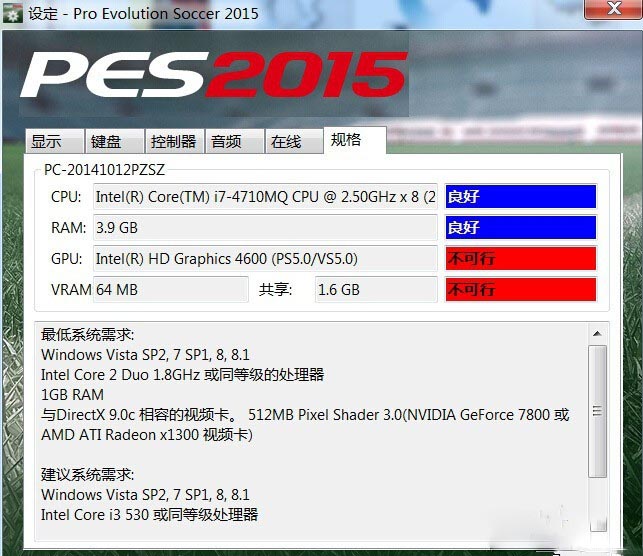
Task: Click the 最低系统需求 heading
Action: pos(88,335)
